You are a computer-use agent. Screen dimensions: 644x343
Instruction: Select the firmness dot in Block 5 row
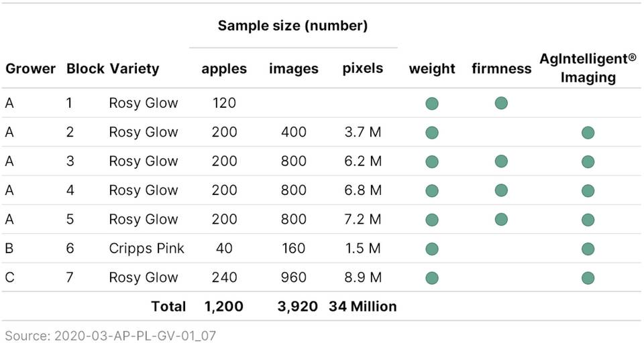pyautogui.click(x=501, y=220)
